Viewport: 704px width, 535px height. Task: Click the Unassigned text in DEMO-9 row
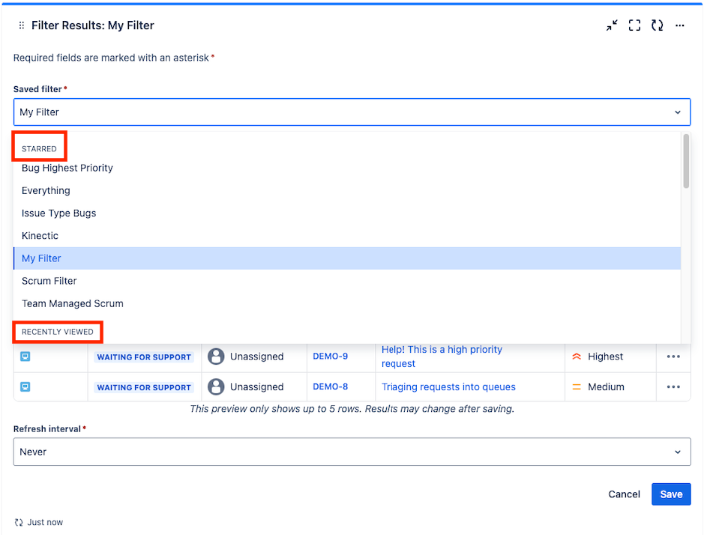[x=257, y=357]
